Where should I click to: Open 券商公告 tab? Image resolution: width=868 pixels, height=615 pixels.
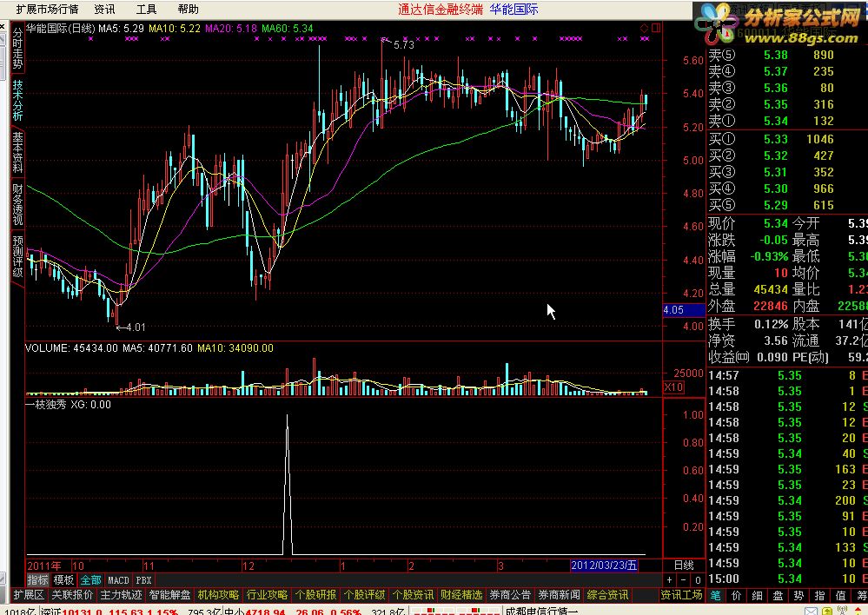click(x=511, y=595)
